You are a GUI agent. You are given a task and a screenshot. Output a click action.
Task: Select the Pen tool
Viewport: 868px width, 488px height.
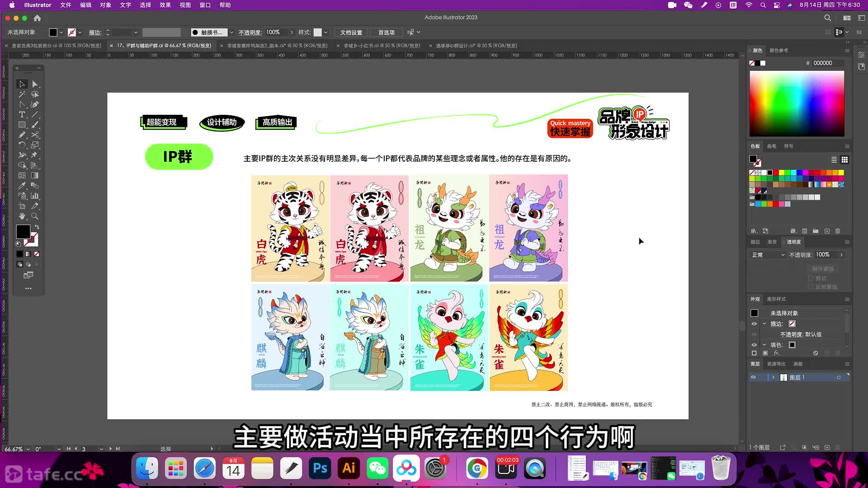(x=35, y=104)
